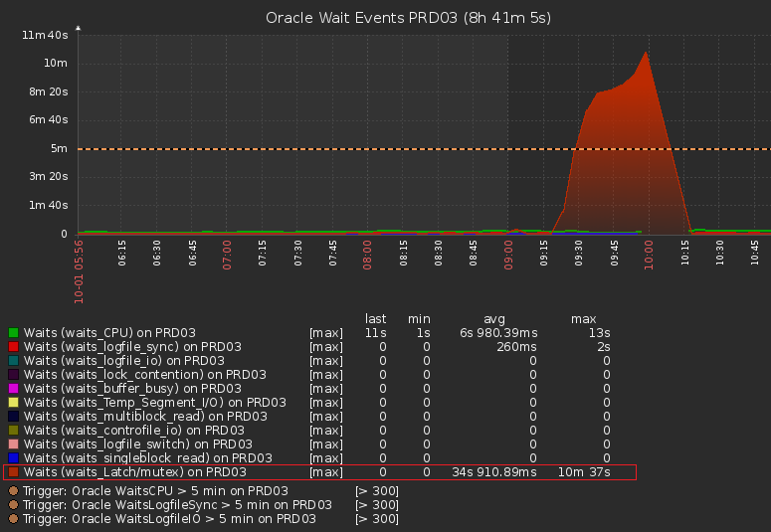Screen dimensions: 771x532
Task: Click the pink waits_logfile_switch swatch
Action: coord(13,443)
